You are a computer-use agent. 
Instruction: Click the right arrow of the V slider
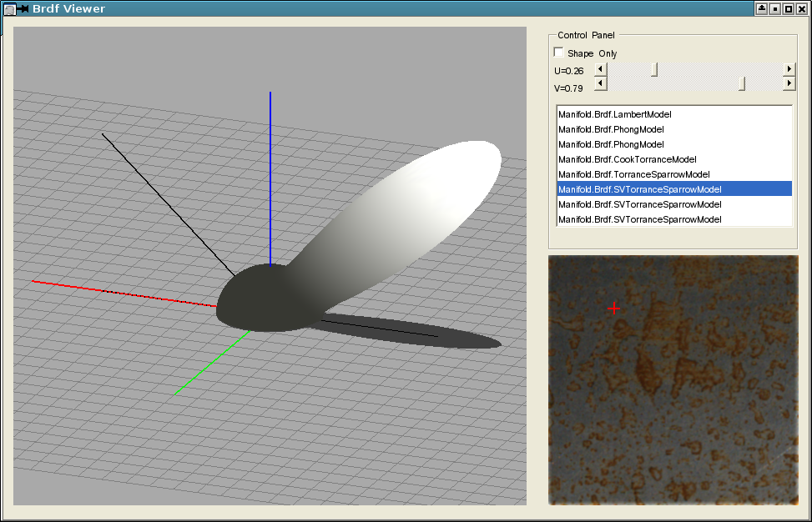(789, 83)
